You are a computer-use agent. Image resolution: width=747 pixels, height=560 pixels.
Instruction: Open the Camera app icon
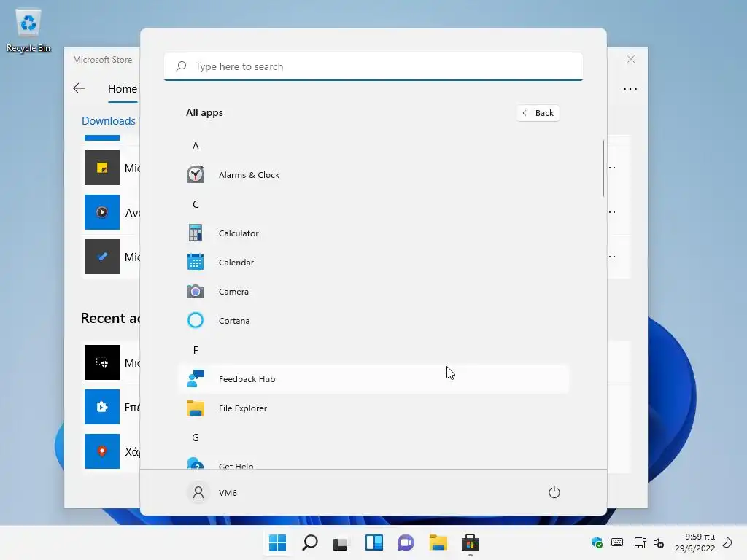[x=196, y=291]
